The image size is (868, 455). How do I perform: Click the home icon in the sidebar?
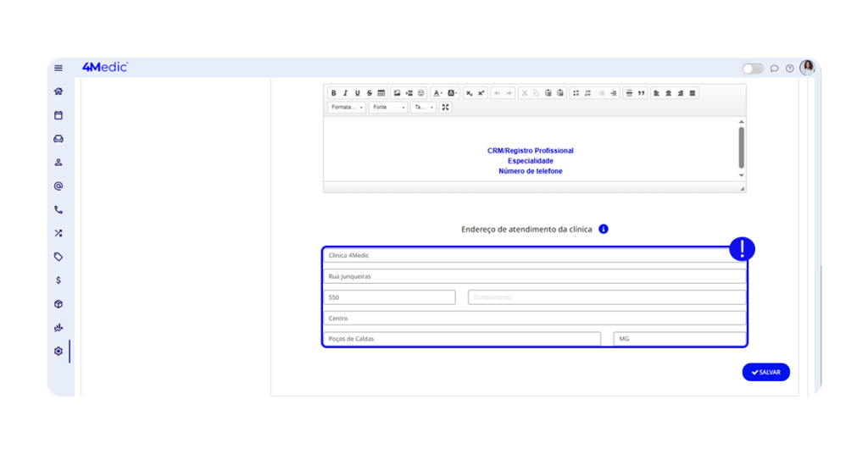pos(58,92)
